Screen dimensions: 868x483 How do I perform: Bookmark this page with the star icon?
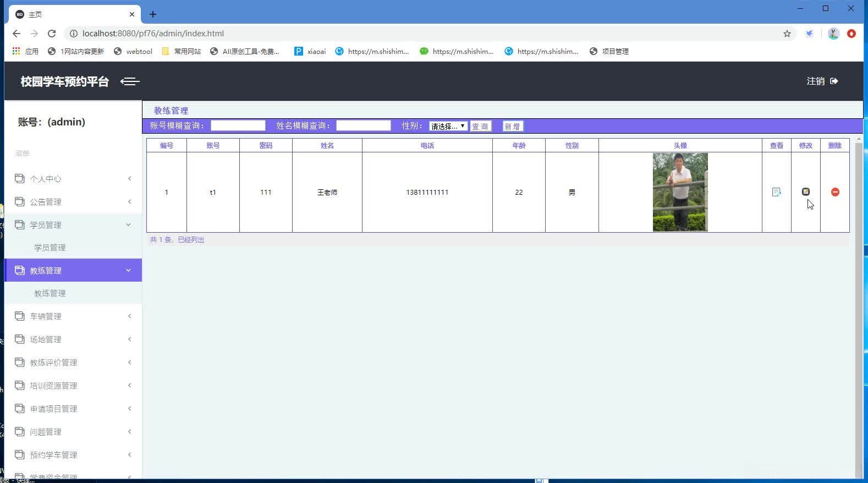787,34
